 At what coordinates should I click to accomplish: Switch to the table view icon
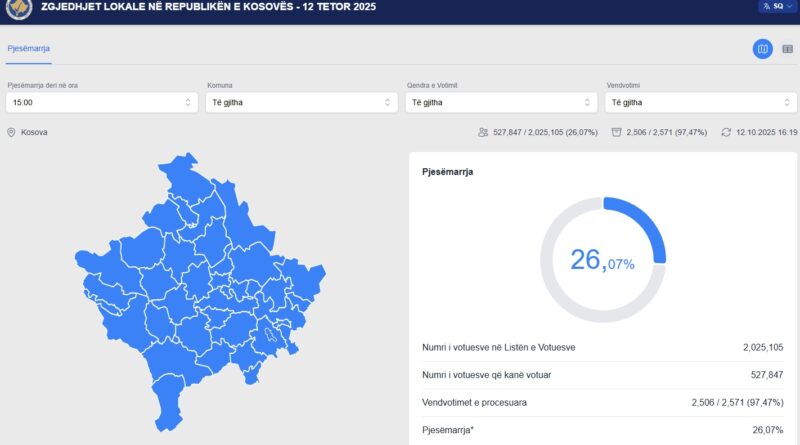787,49
